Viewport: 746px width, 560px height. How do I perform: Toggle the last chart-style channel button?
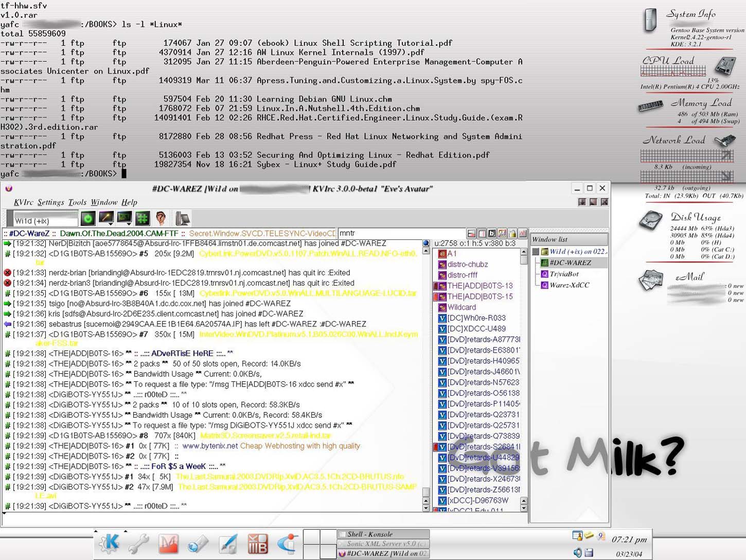[x=523, y=233]
